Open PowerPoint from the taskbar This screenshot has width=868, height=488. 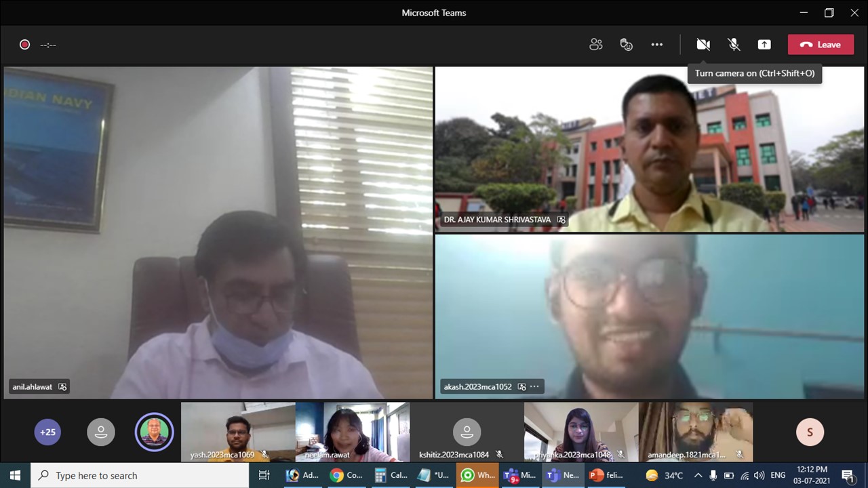coord(606,475)
